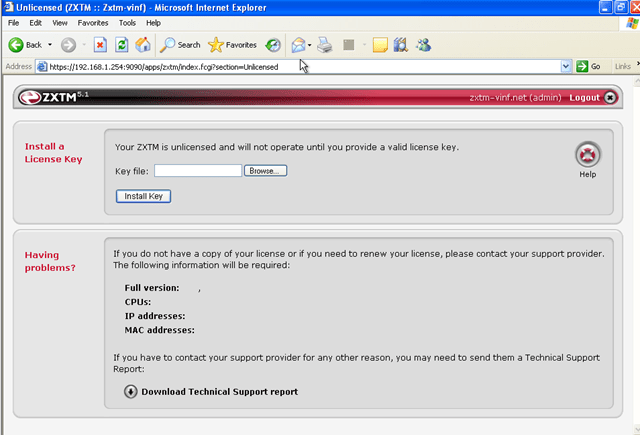Refresh the page with the Refresh icon

[x=121, y=45]
